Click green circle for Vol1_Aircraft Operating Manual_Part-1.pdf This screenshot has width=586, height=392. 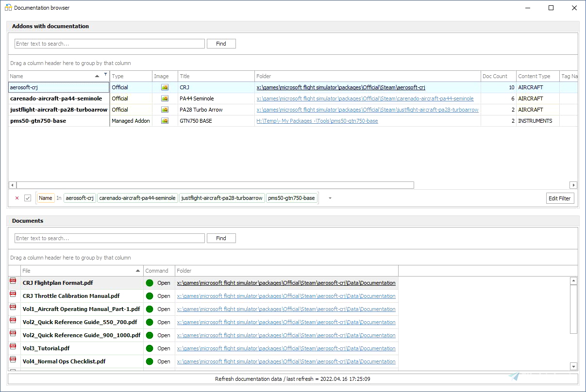pos(150,309)
